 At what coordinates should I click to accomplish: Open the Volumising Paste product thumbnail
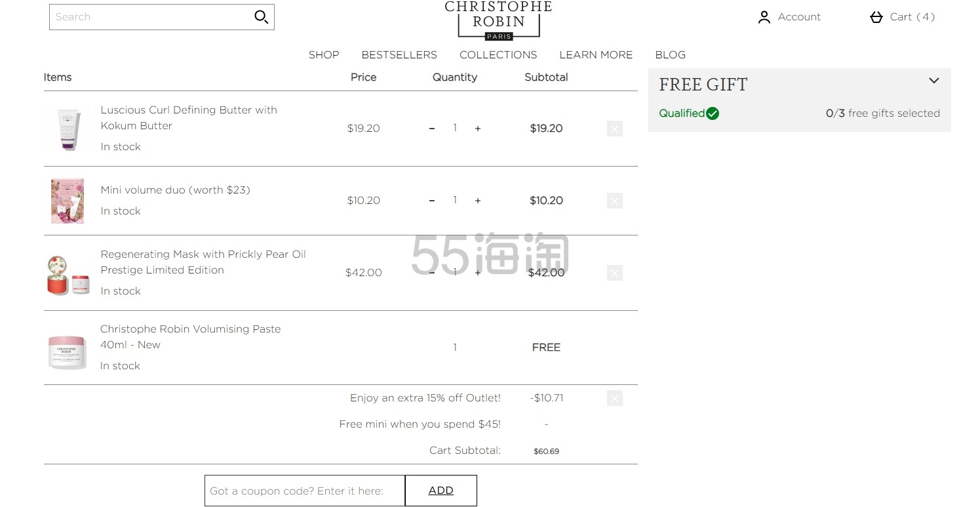[67, 348]
